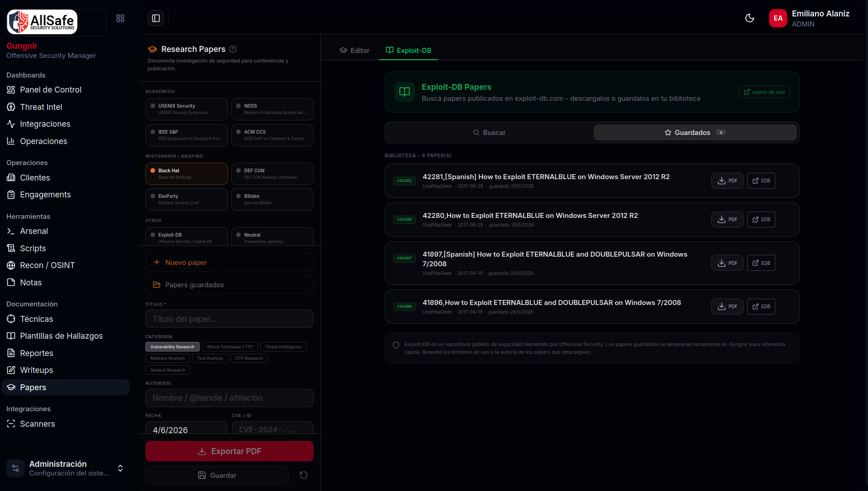Download PDF for paper 41896
868x491 pixels.
click(x=728, y=307)
